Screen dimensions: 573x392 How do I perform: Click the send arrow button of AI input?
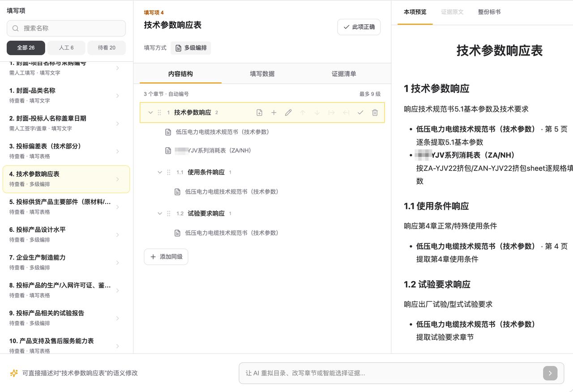click(550, 373)
